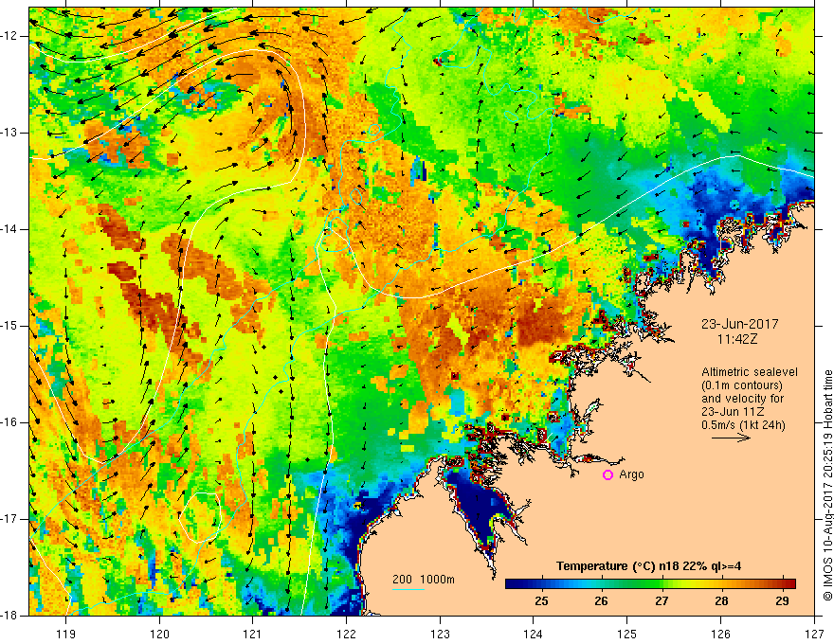Viewport: 834px width, 644px height.
Task: Click the velocity scale reference arrow
Action: click(x=731, y=438)
